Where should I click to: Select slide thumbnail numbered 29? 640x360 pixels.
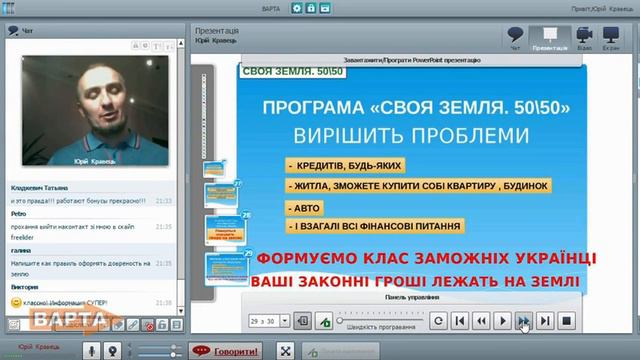227,268
